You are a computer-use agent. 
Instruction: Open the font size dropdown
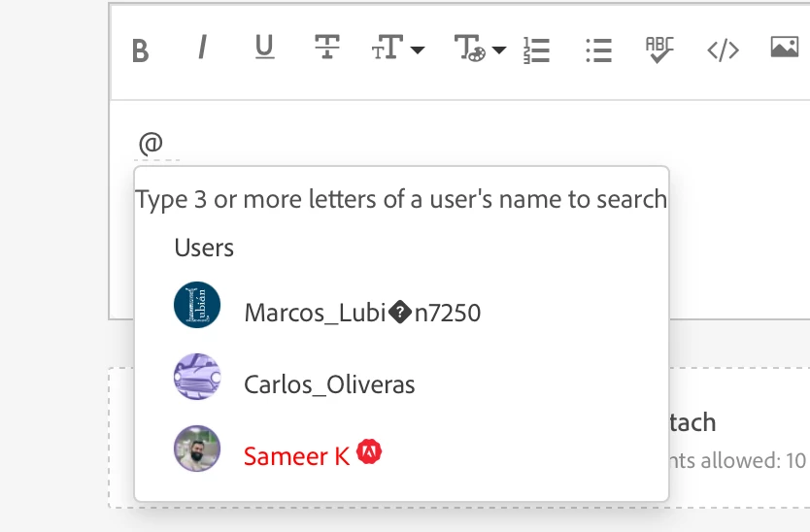coord(398,48)
